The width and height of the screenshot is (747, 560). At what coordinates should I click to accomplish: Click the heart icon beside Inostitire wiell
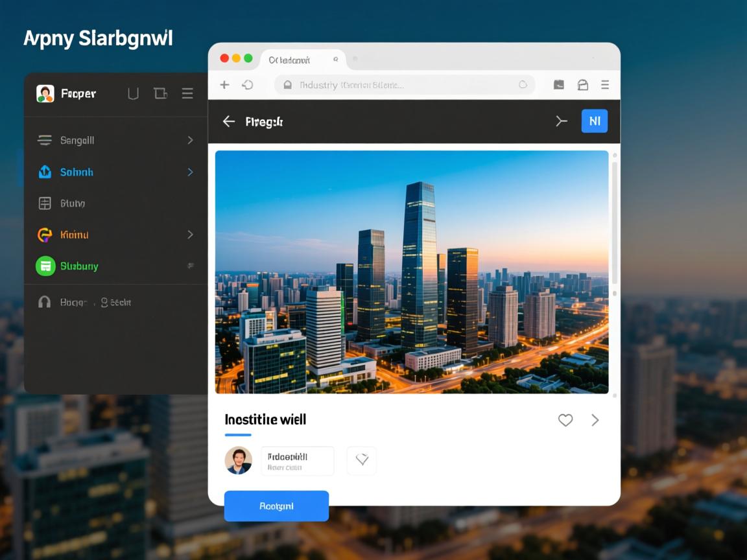[x=565, y=420]
